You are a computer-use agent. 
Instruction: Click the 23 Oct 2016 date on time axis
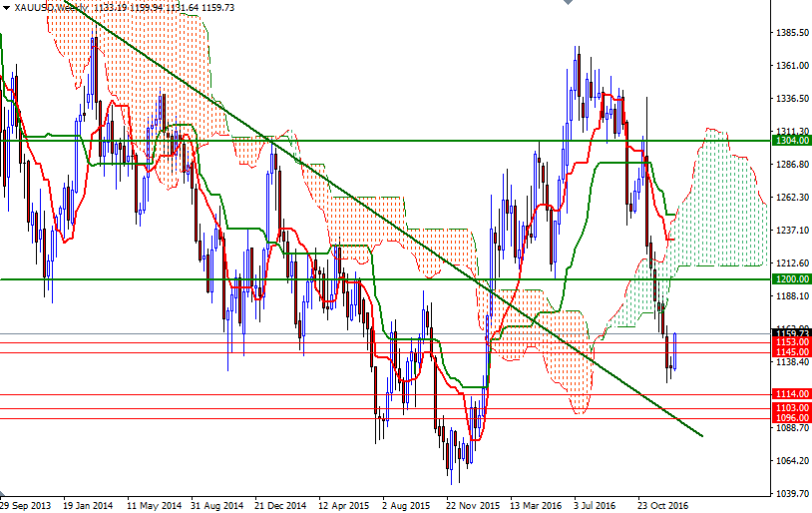pyautogui.click(x=662, y=505)
